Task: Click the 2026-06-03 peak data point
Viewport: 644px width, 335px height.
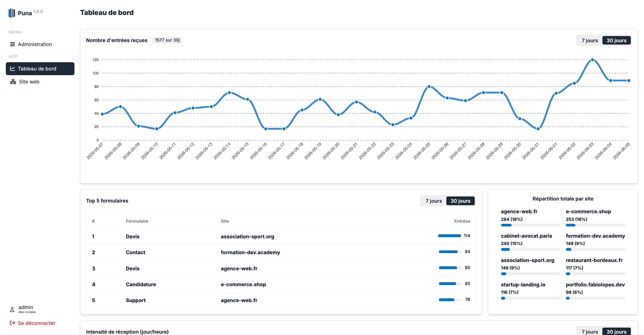Action: coord(592,60)
